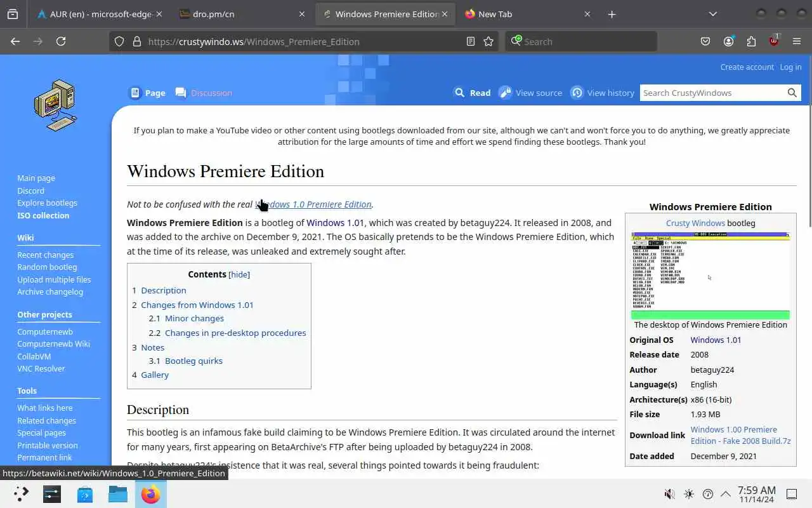Jump to Gallery in contents
The height and width of the screenshot is (508, 812).
(x=155, y=375)
